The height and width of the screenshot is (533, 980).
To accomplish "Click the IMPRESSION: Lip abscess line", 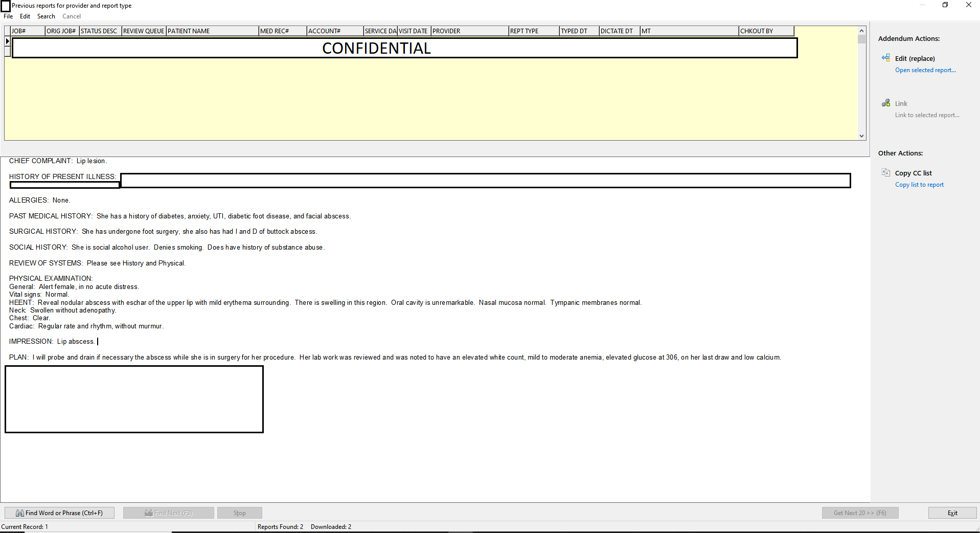I will 52,342.
